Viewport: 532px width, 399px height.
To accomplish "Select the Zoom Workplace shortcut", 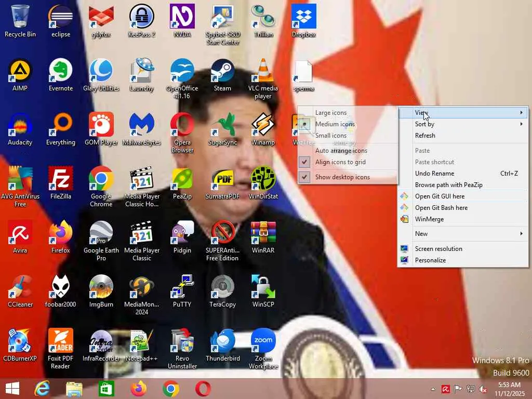I will [x=263, y=349].
